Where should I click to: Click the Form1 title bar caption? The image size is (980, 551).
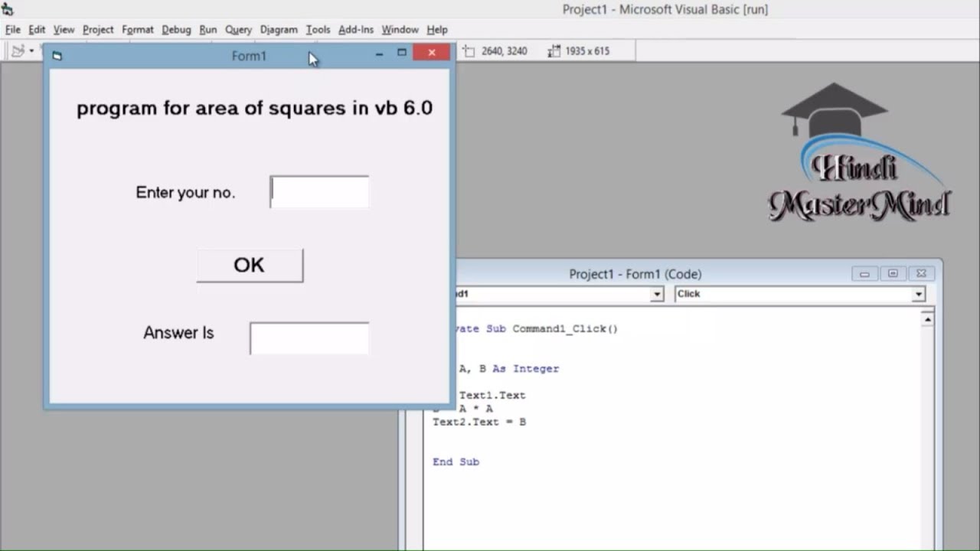click(249, 56)
